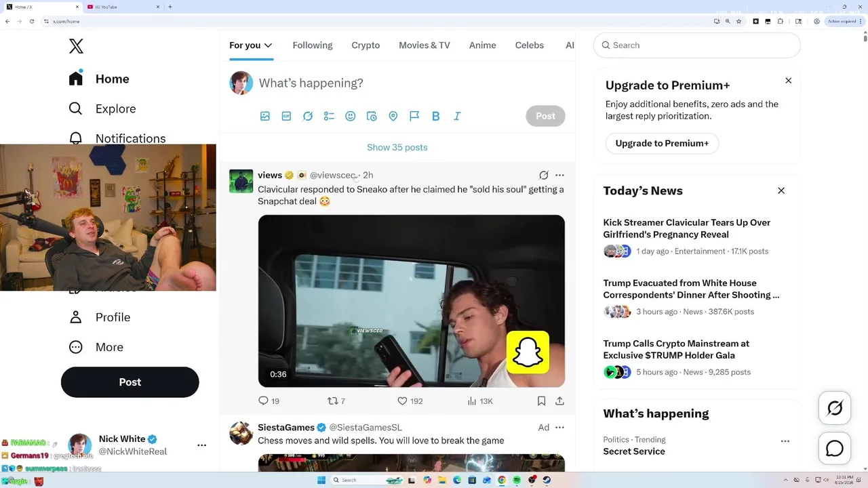This screenshot has width=868, height=488.
Task: Click the flag icon in composer
Action: 414,116
